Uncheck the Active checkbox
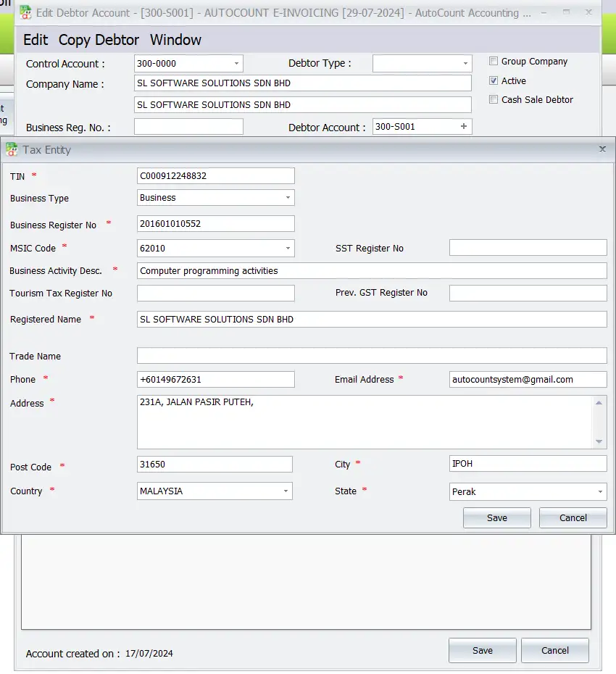This screenshot has width=616, height=674. click(495, 81)
